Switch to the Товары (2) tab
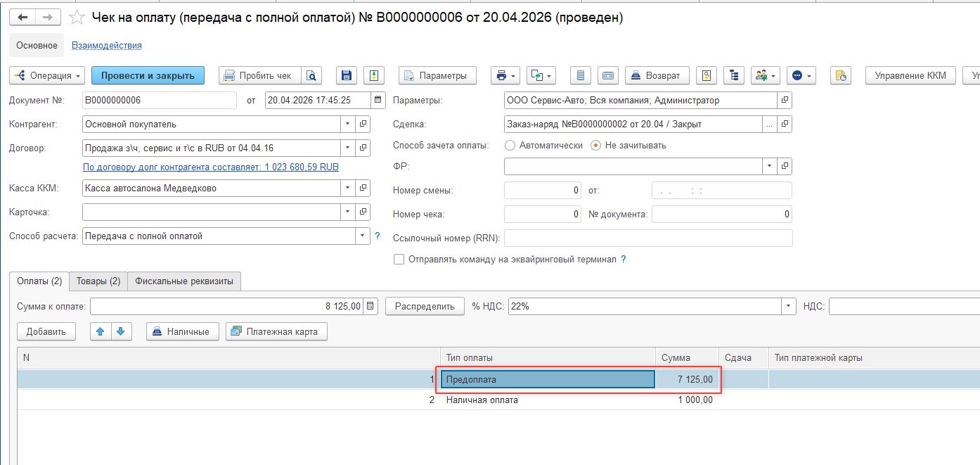980x465 pixels. point(98,281)
